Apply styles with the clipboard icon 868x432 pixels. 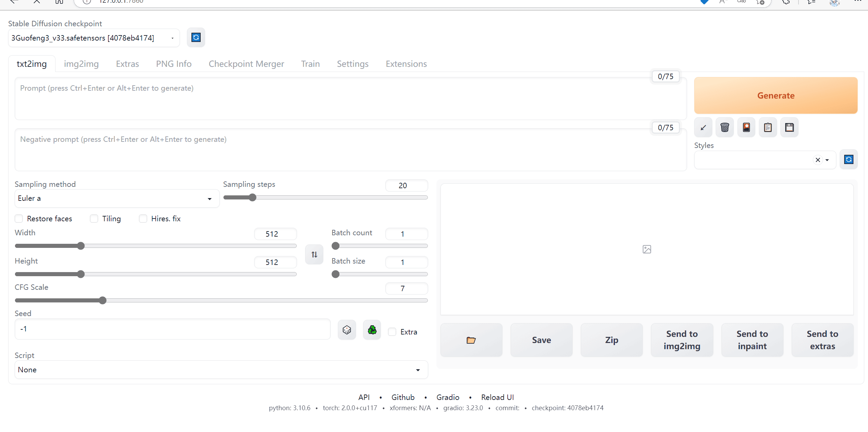coord(768,128)
